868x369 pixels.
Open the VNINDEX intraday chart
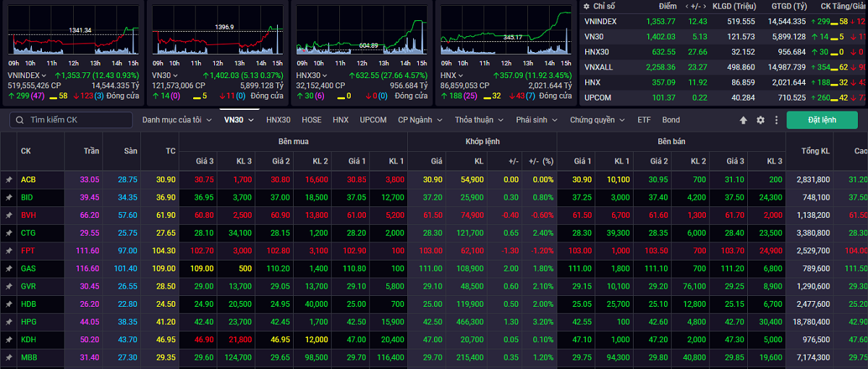[x=72, y=30]
